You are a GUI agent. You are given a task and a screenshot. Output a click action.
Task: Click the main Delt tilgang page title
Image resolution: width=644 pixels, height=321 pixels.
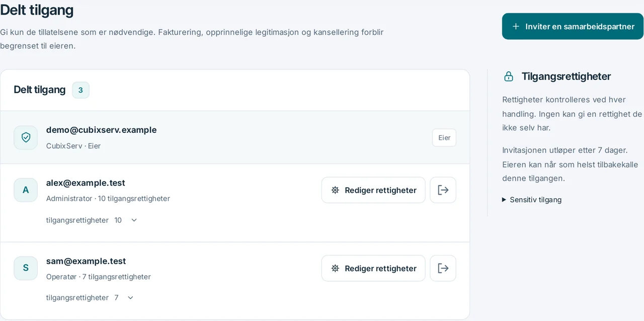pos(37,10)
